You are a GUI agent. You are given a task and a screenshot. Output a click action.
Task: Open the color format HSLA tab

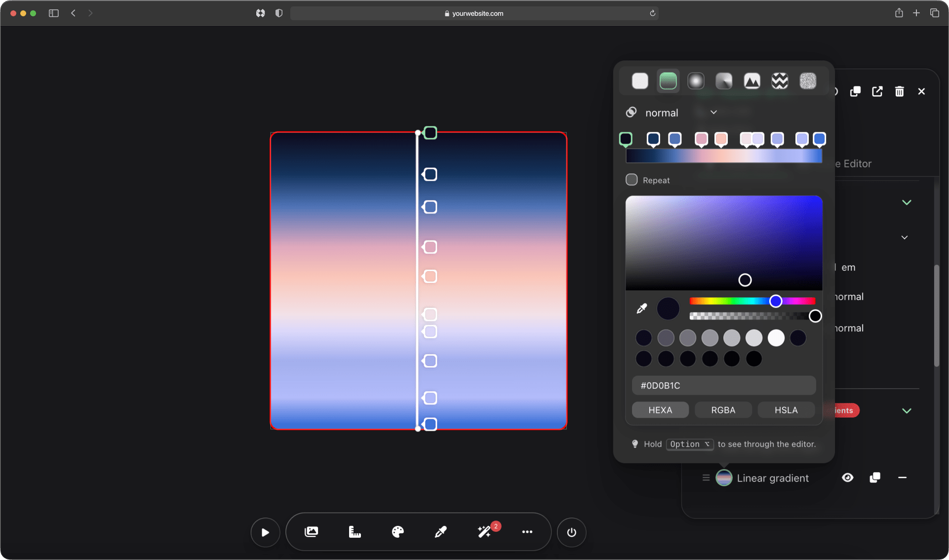[x=785, y=410]
